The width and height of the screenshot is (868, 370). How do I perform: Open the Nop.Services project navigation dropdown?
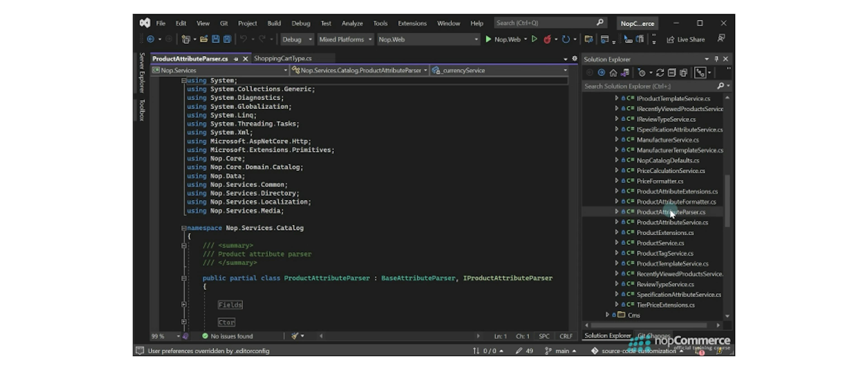(220, 70)
